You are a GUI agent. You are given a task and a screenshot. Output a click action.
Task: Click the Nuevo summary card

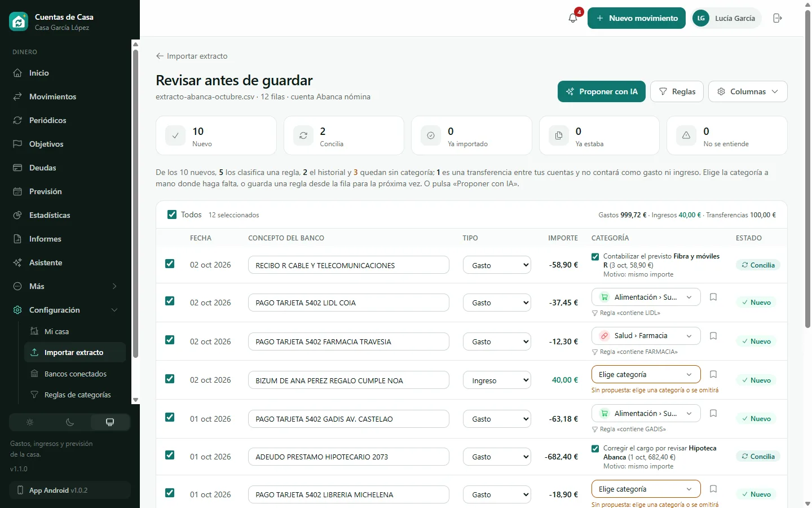coord(216,135)
